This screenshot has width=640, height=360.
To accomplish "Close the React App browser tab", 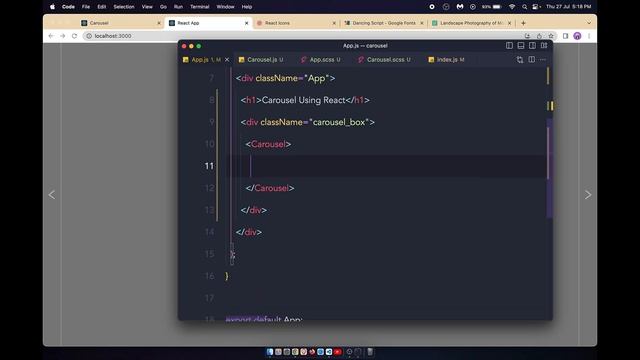I will point(247,23).
